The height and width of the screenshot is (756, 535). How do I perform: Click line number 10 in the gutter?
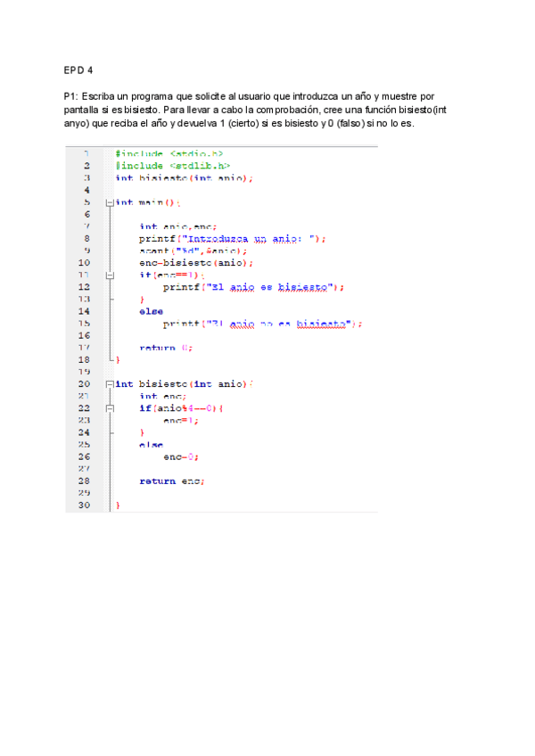coord(84,263)
